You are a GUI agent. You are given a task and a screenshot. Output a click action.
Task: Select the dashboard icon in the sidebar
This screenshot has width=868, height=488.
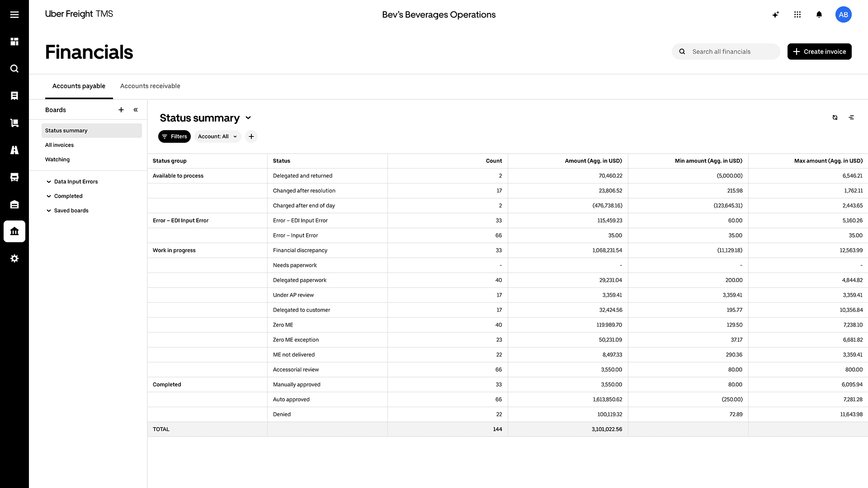14,41
